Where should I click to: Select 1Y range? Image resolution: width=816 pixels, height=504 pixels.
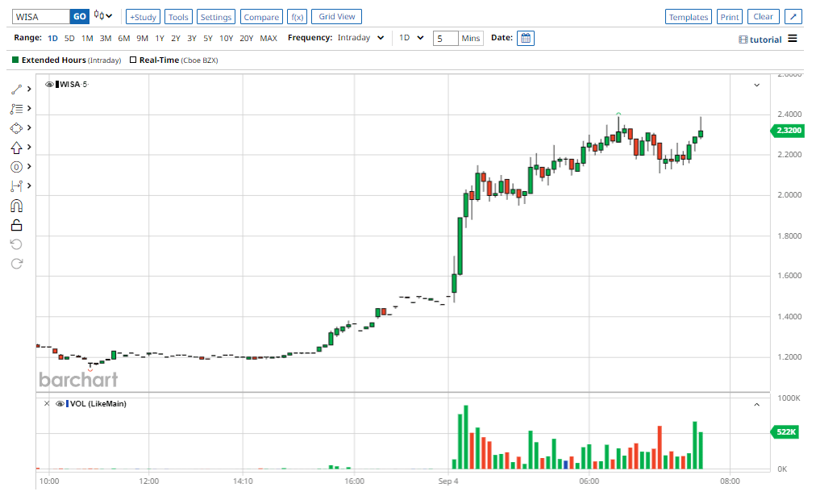pos(160,39)
